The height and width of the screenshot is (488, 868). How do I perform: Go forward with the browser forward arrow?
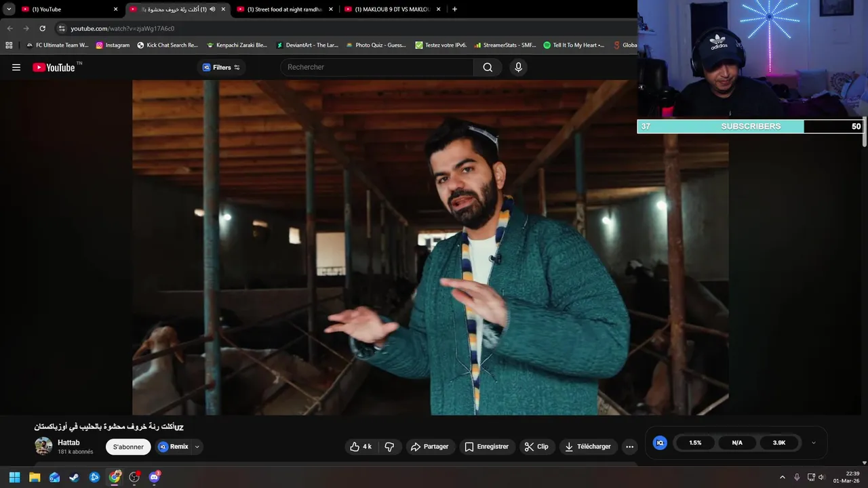tap(26, 28)
